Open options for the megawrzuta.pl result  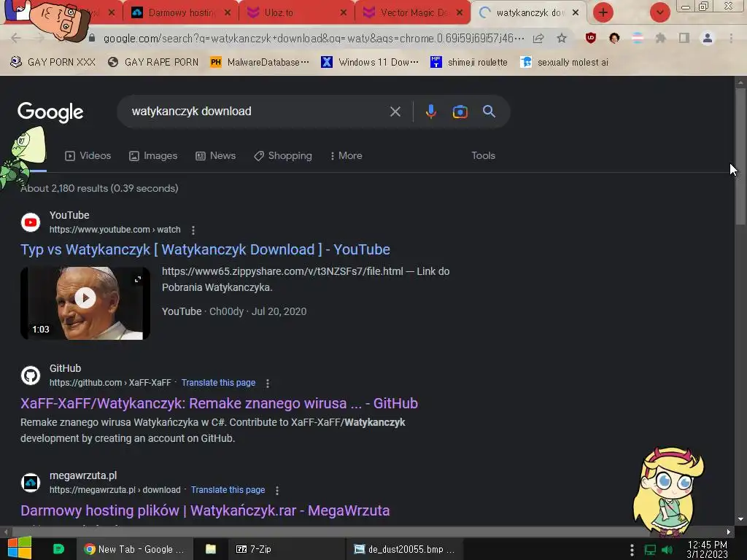pyautogui.click(x=276, y=491)
